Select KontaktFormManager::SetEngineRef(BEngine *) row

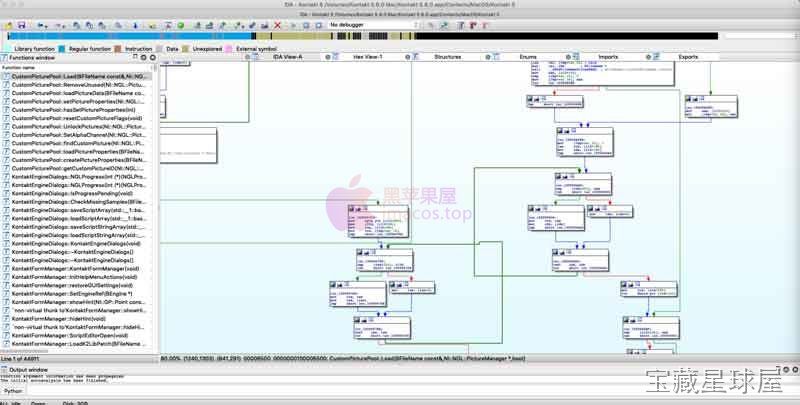77,294
